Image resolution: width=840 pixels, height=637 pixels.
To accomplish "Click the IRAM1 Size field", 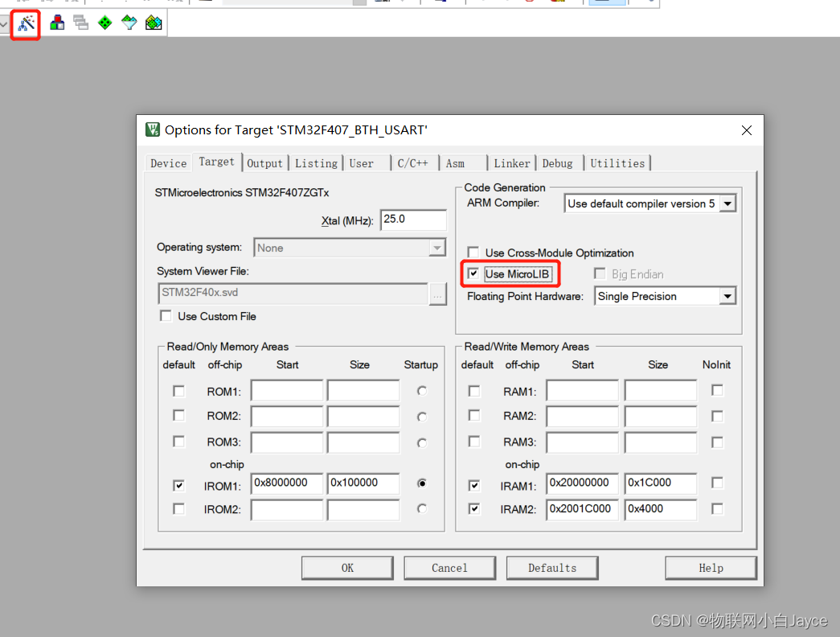I will click(661, 483).
